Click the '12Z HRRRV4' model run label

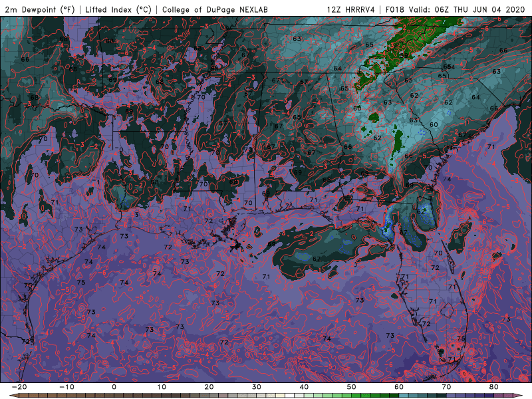(x=350, y=10)
